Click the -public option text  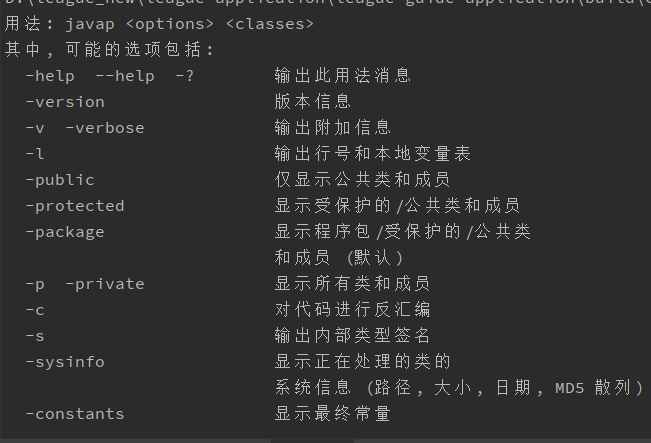pos(60,180)
